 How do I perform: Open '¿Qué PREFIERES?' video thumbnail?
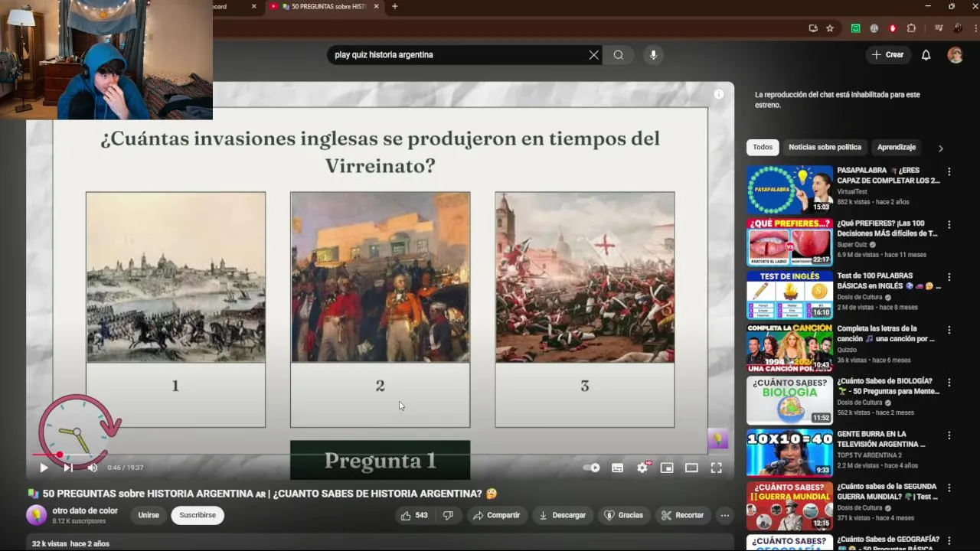click(789, 243)
